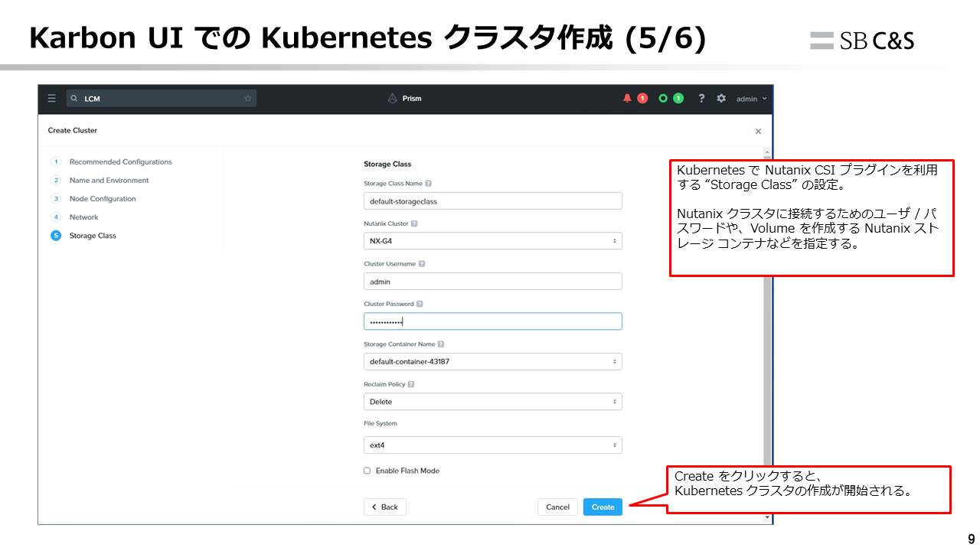This screenshot has height=551, width=980.
Task: Click the dialog scrollbar down arrow
Action: (768, 518)
